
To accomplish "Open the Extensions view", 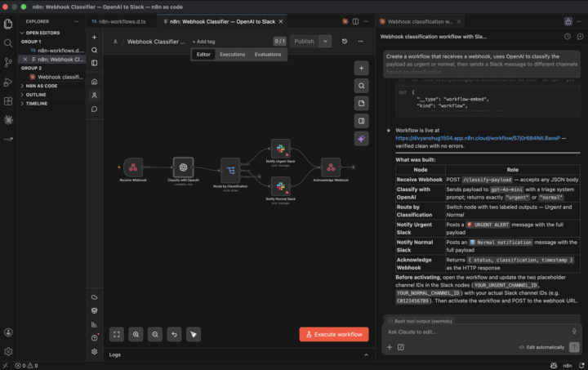I will tap(8, 100).
